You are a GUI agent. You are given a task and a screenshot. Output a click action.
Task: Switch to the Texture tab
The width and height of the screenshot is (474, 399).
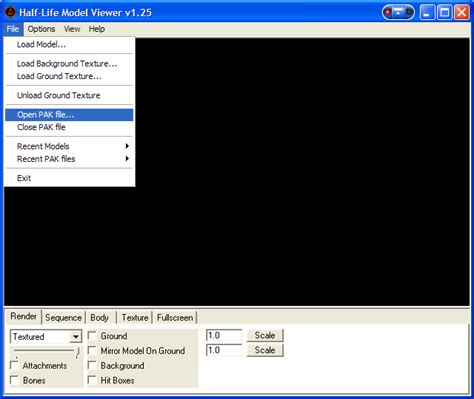[x=135, y=318]
